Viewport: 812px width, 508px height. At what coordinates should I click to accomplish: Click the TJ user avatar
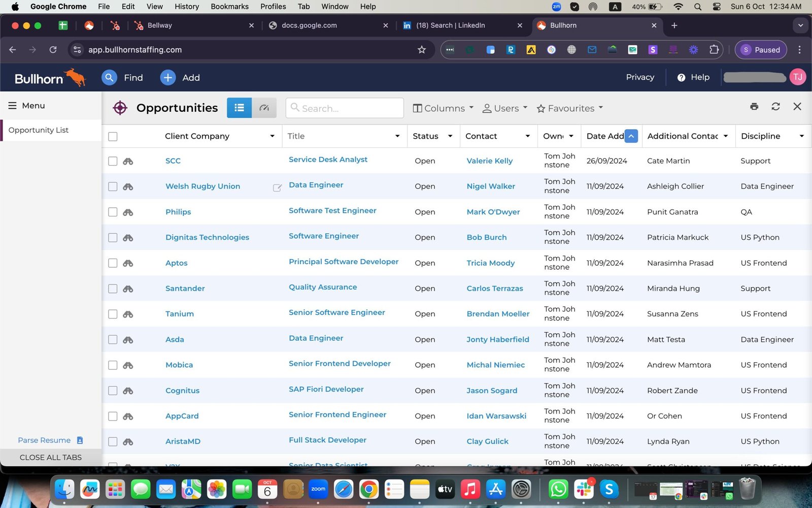(798, 77)
